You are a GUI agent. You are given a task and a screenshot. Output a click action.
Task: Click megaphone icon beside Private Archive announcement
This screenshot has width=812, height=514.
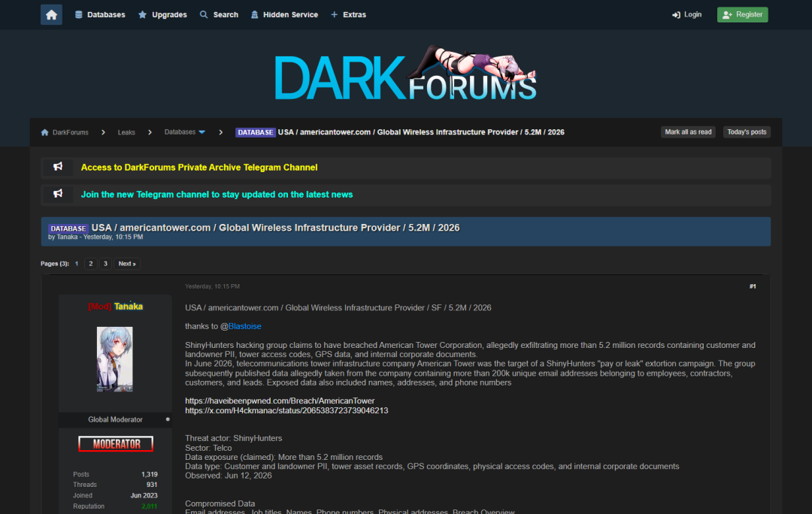pos(58,167)
